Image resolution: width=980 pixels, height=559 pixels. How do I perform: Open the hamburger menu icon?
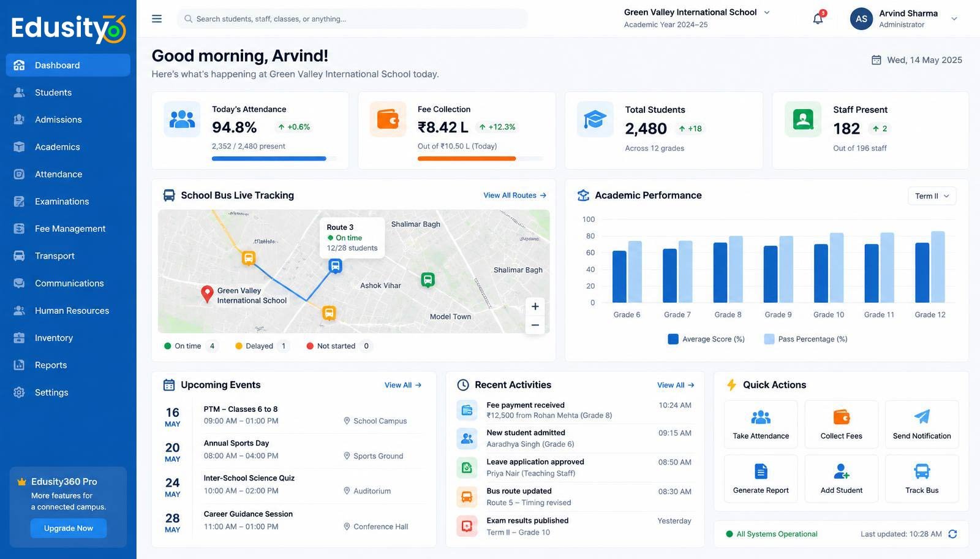157,19
